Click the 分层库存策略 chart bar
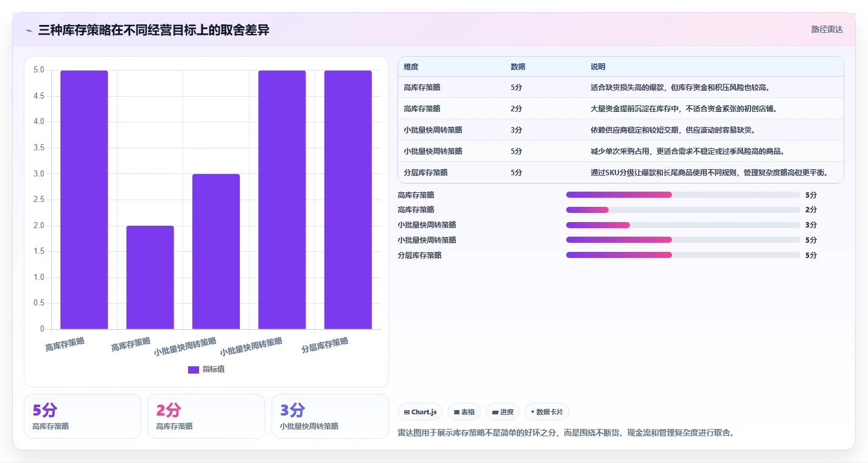Image resolution: width=868 pixels, height=463 pixels. pos(348,200)
